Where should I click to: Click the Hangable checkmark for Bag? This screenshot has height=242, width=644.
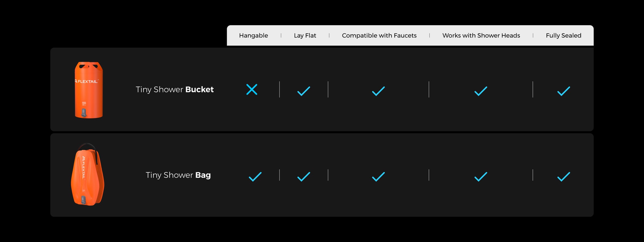point(255,177)
